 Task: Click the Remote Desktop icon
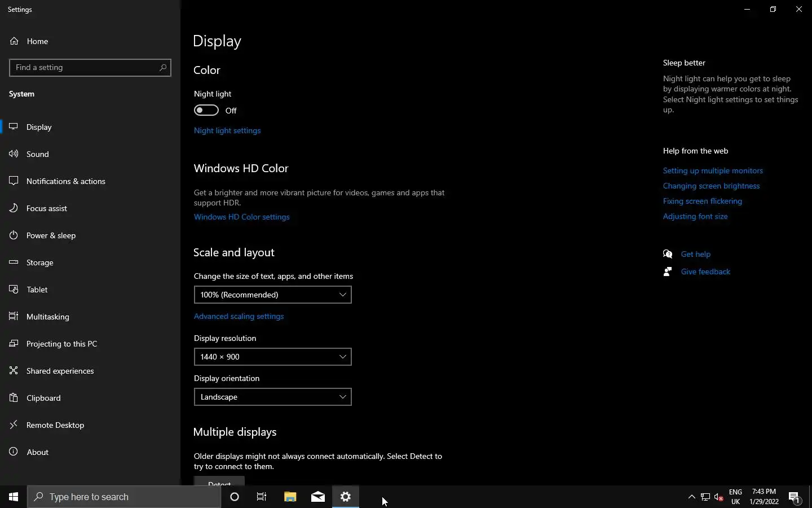tap(14, 425)
